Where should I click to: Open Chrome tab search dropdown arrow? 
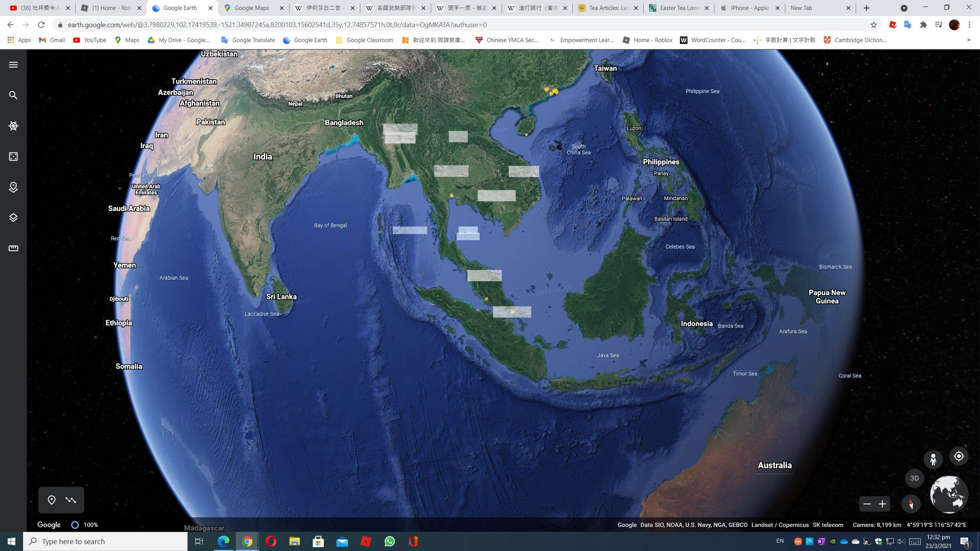coord(904,8)
